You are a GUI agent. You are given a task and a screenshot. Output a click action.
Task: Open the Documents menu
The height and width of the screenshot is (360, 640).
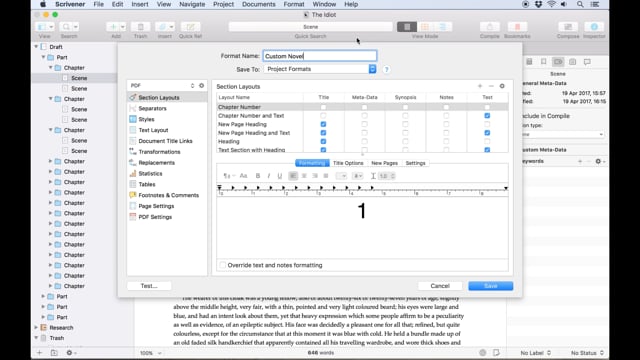click(x=259, y=4)
